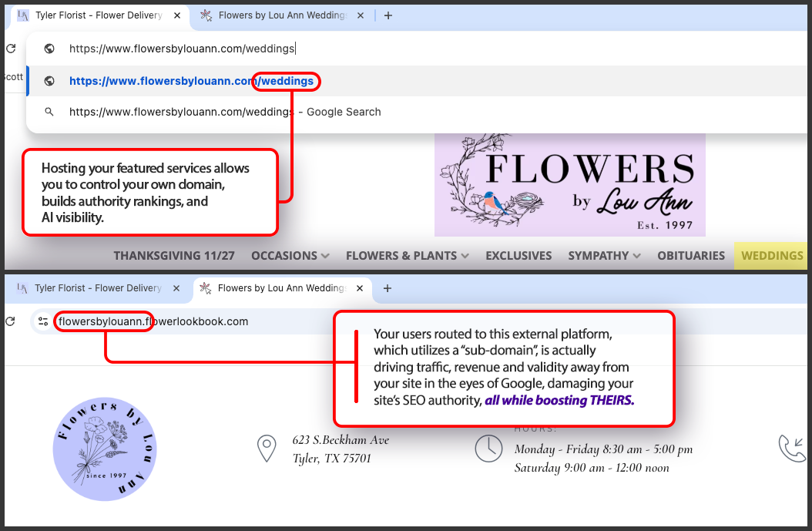Open the Flowers by Lou Ann logo banner
812x531 pixels.
tap(569, 185)
